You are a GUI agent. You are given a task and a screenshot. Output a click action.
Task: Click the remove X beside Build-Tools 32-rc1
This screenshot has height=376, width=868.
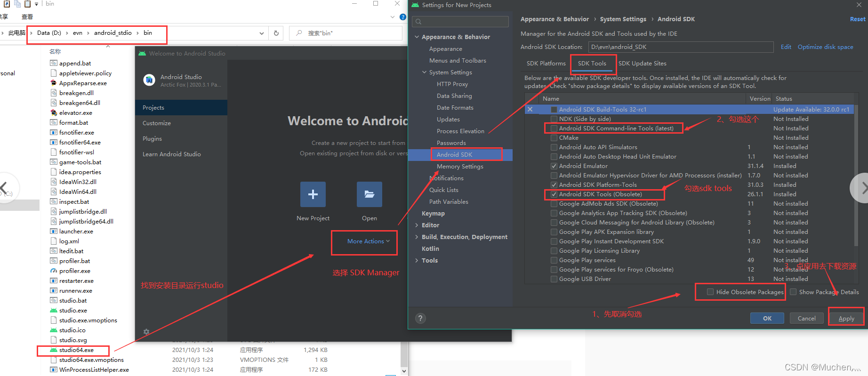pyautogui.click(x=530, y=109)
